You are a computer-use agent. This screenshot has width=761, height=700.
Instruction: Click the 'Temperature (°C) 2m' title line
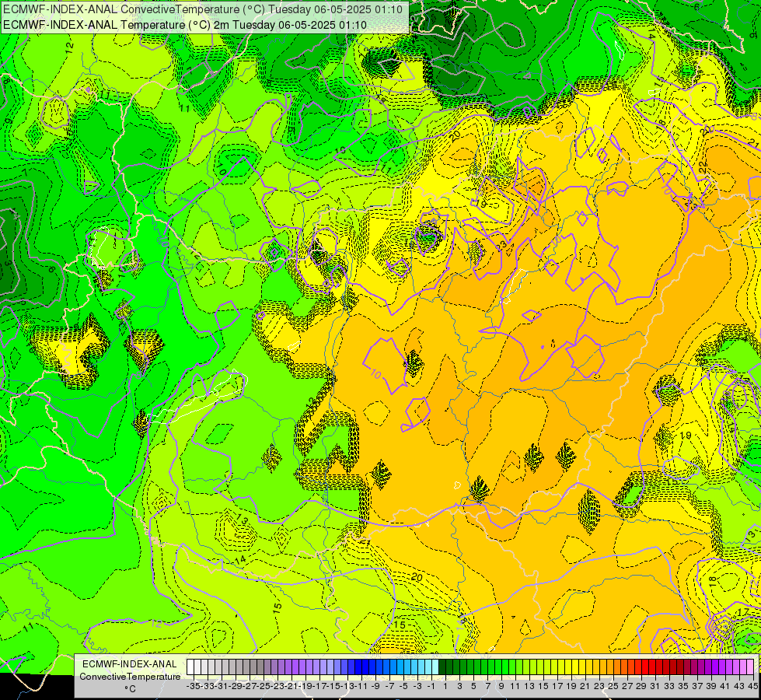tap(185, 25)
